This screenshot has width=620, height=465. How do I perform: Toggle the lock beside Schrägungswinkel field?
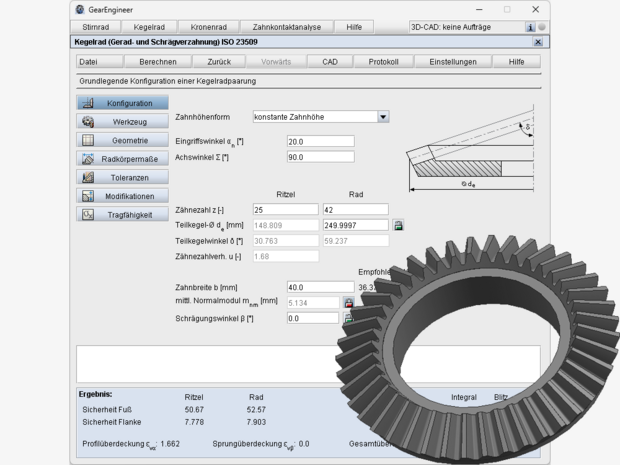tap(348, 318)
